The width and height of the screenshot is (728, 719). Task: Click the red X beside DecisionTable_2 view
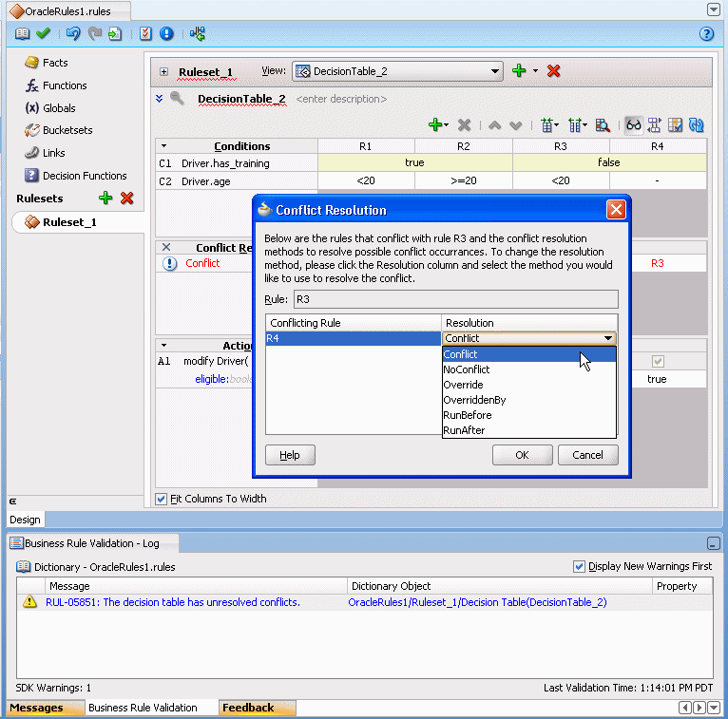click(553, 71)
